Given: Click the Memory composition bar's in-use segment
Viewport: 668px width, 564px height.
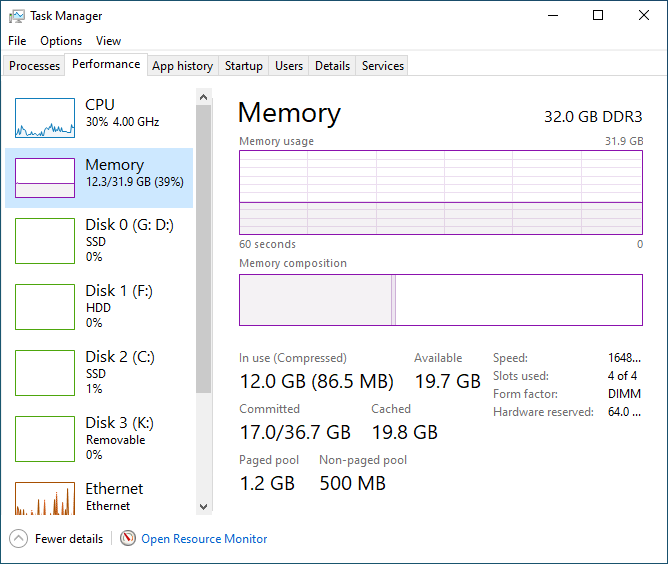Looking at the screenshot, I should coord(315,300).
